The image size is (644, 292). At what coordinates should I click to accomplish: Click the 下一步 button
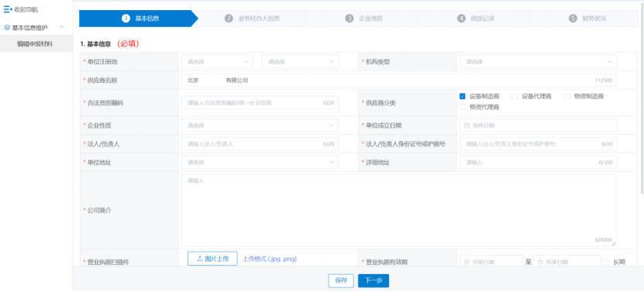click(x=374, y=280)
